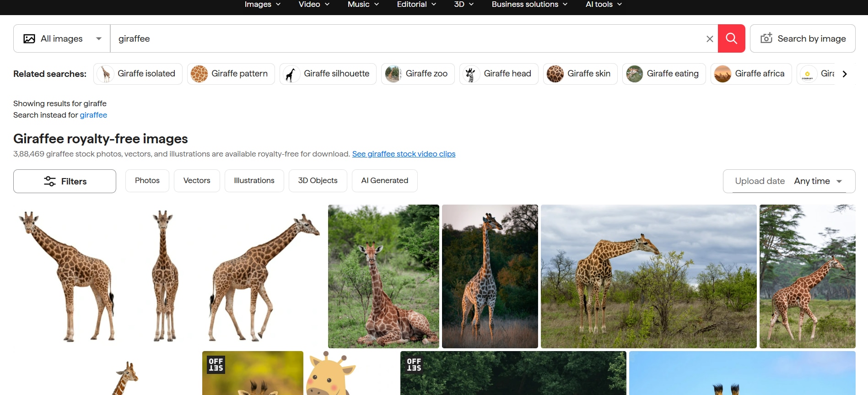Select the Giraffe eating related search label
This screenshot has width=868, height=395.
(x=673, y=74)
